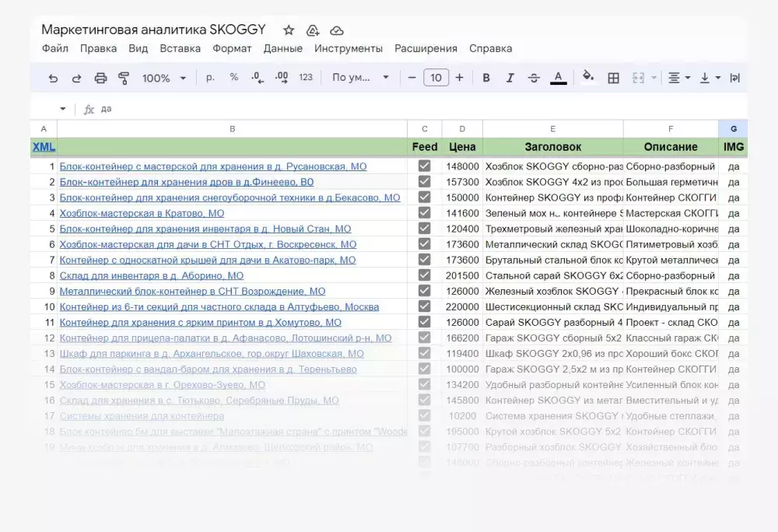Open the 100% zoom dropdown
This screenshot has height=532, width=778.
pyautogui.click(x=163, y=78)
